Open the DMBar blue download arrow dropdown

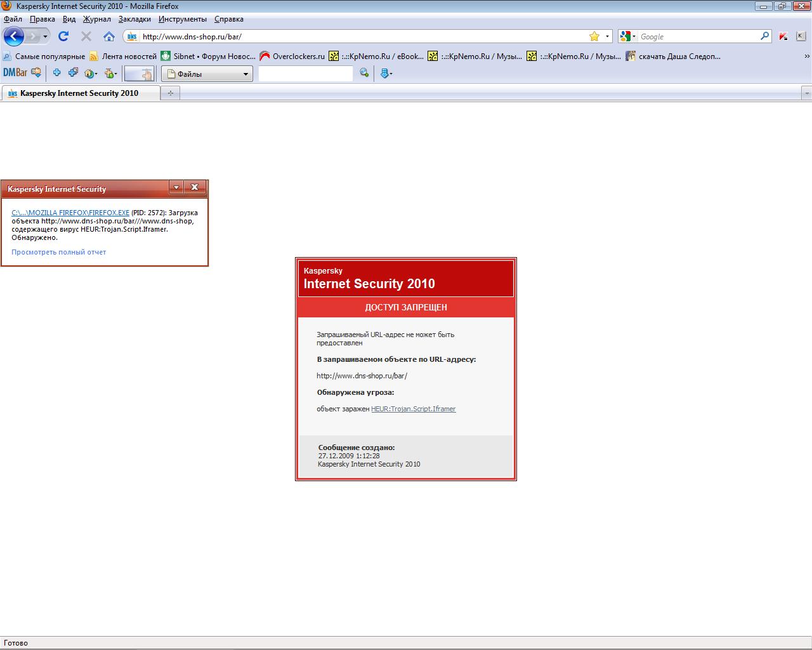point(386,74)
